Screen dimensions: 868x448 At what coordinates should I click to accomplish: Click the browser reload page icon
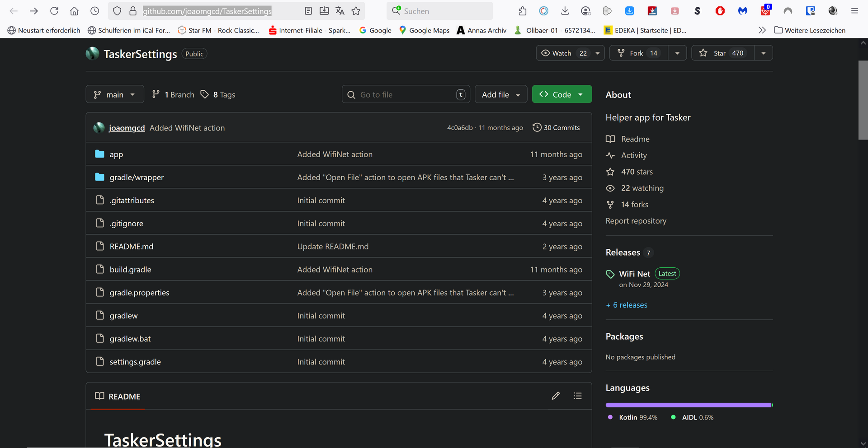coord(54,11)
